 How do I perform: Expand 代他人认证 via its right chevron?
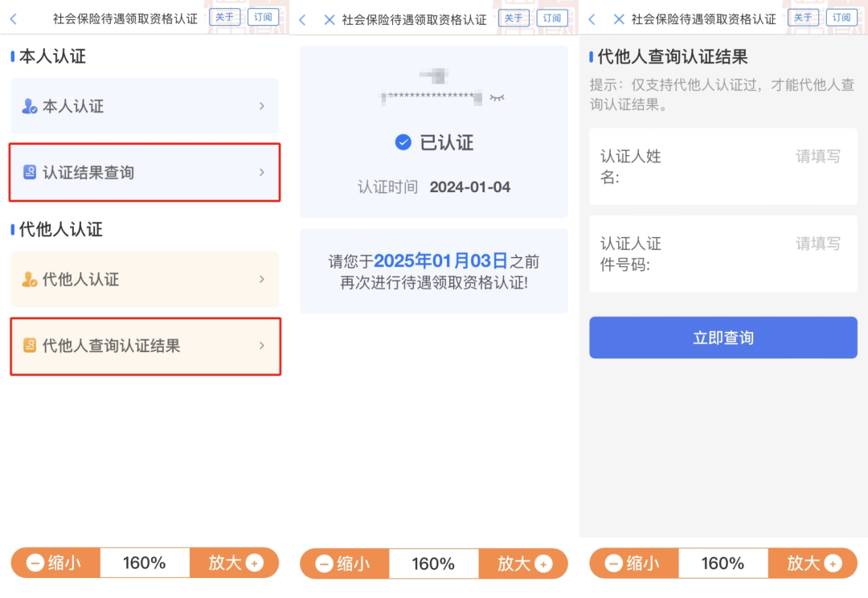click(x=262, y=279)
